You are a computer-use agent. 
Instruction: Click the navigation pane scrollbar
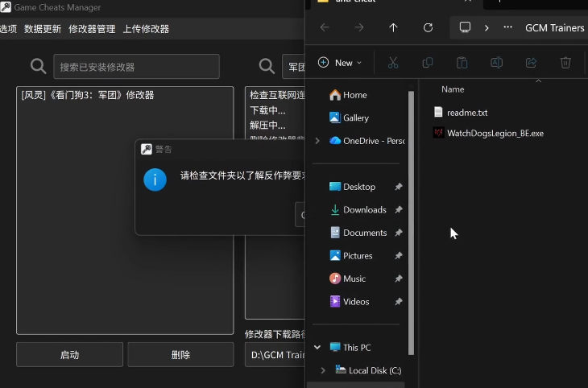[411, 223]
